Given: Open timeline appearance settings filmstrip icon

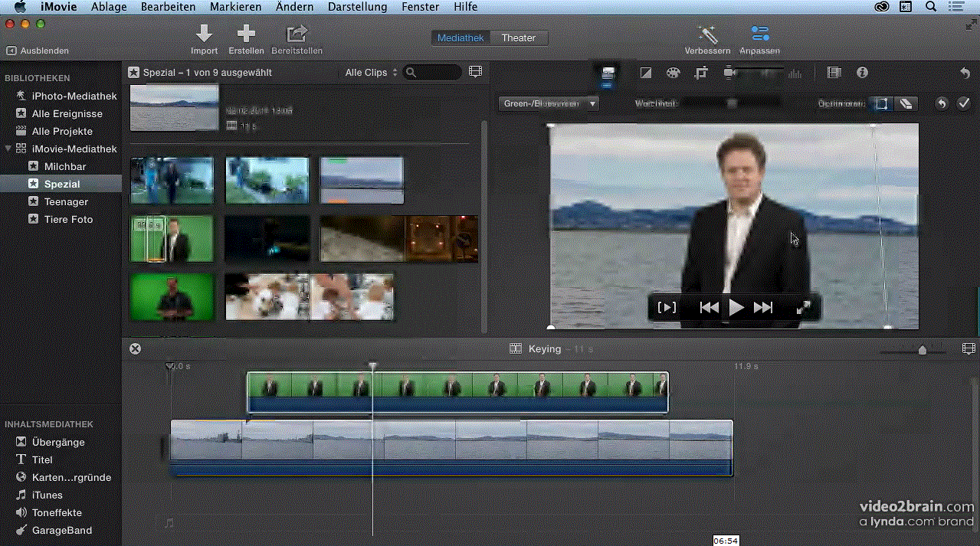Looking at the screenshot, I should click(969, 349).
